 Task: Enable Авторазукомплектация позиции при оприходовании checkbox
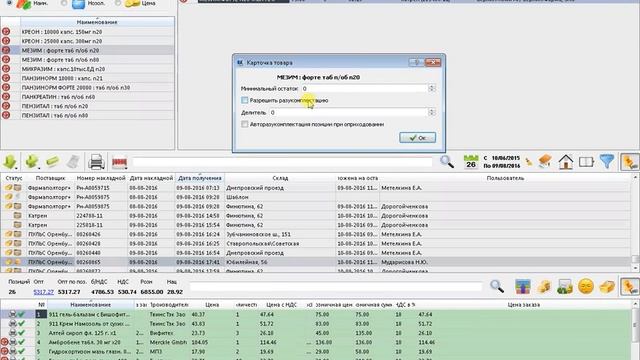[244, 124]
